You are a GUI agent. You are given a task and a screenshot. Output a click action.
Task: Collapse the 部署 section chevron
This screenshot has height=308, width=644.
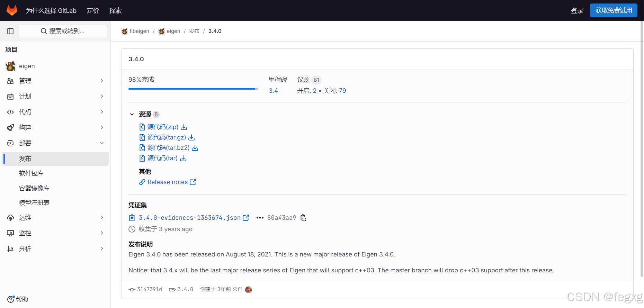(x=102, y=143)
